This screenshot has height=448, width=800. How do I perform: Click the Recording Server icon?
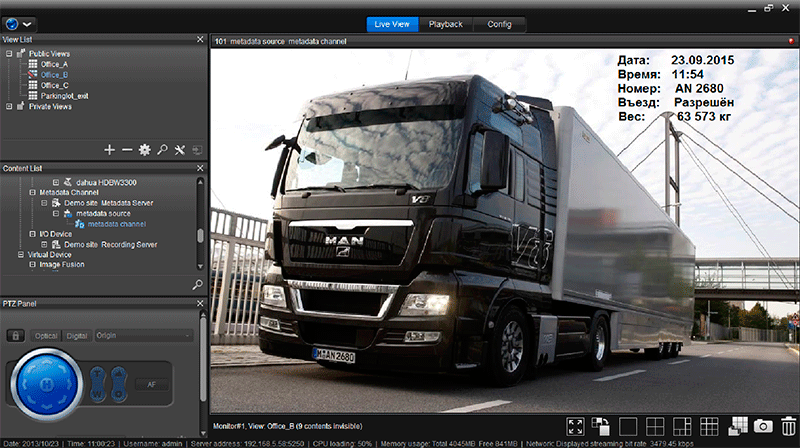[x=56, y=244]
